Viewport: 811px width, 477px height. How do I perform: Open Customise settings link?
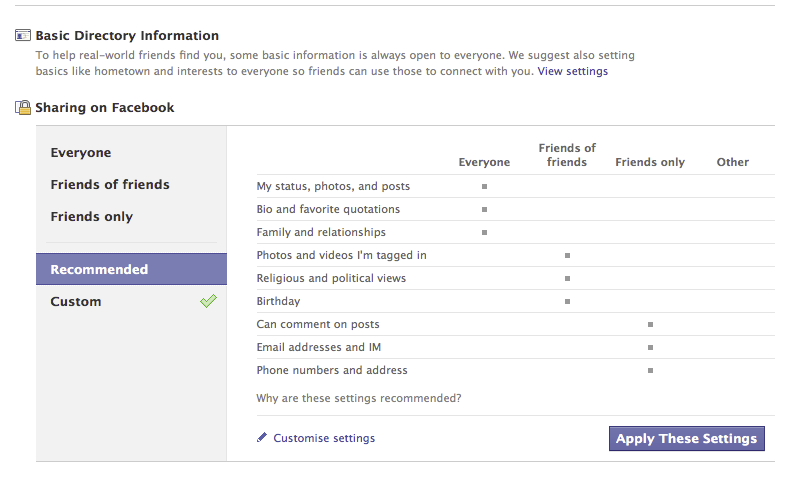324,438
